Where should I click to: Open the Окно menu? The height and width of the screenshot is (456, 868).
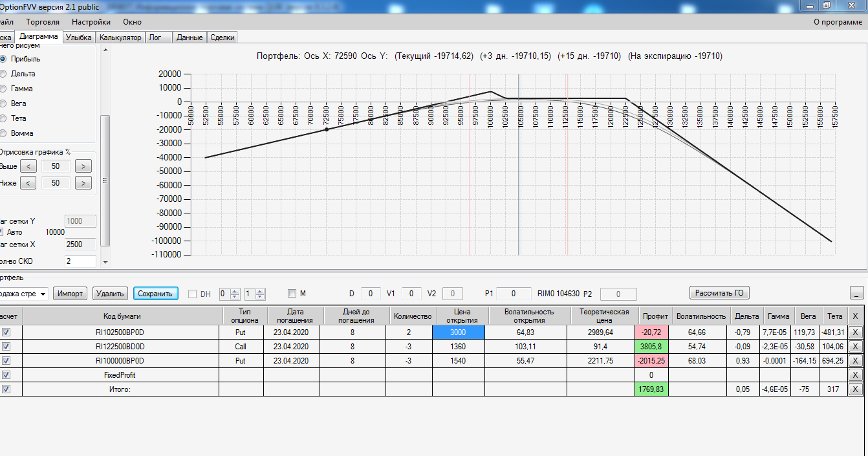click(132, 22)
